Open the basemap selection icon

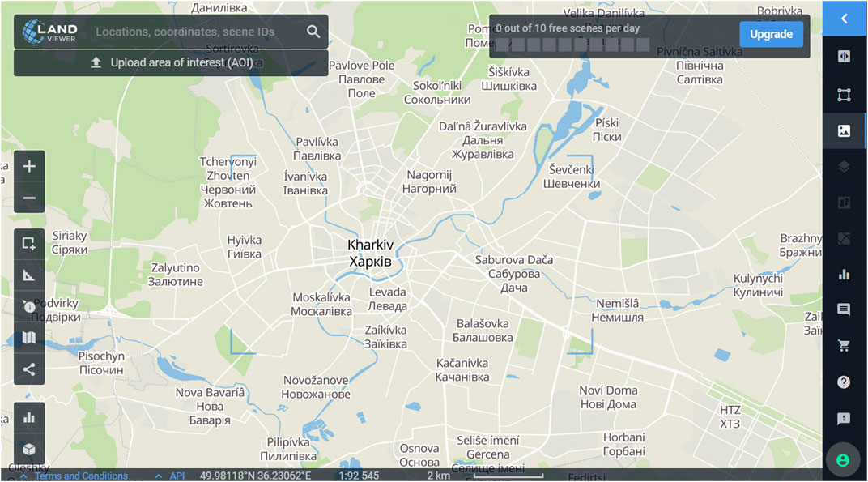29,338
